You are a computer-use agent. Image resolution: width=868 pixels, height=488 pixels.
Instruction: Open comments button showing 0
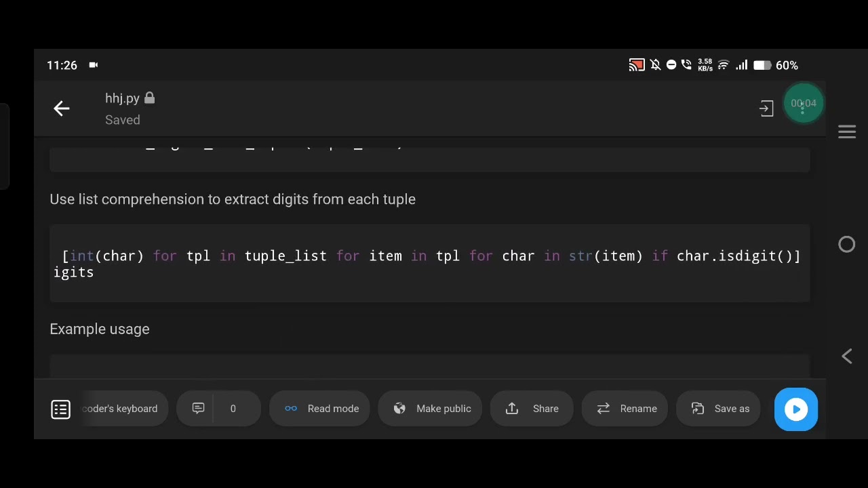pyautogui.click(x=218, y=409)
